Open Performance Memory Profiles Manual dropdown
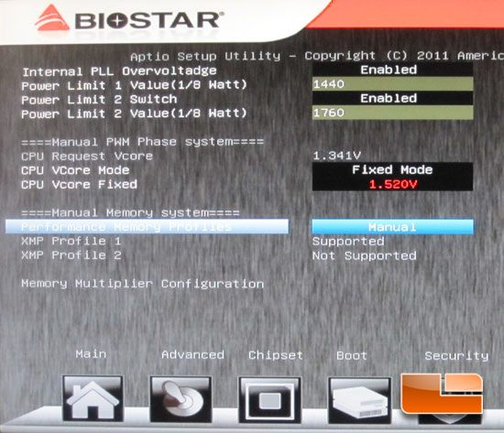Screen dimensions: 504x433 tap(392, 227)
